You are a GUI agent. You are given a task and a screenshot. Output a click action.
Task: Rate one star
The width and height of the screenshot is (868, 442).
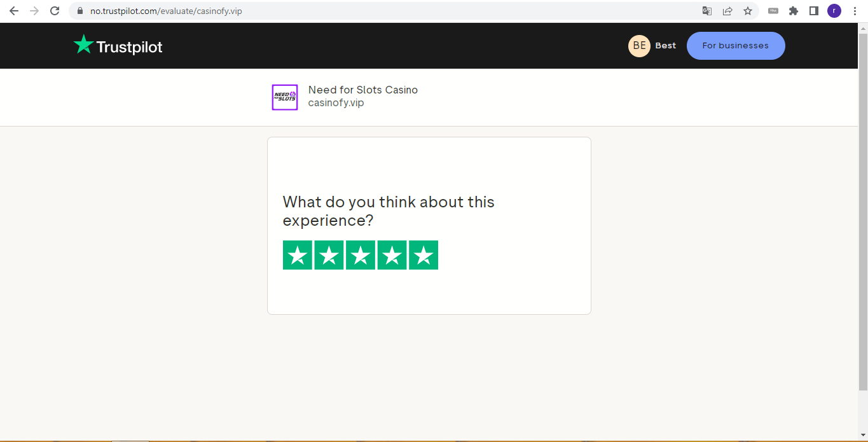(298, 255)
